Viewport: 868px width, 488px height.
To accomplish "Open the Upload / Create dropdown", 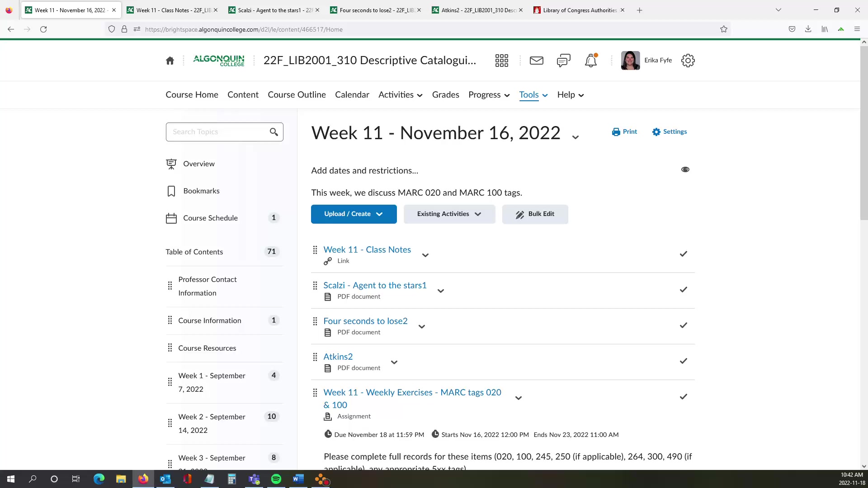I will pos(354,214).
